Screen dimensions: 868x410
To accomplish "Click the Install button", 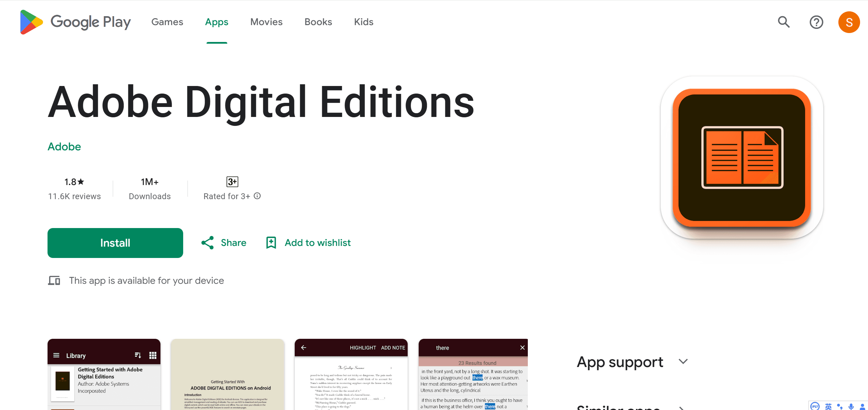I will pos(115,243).
